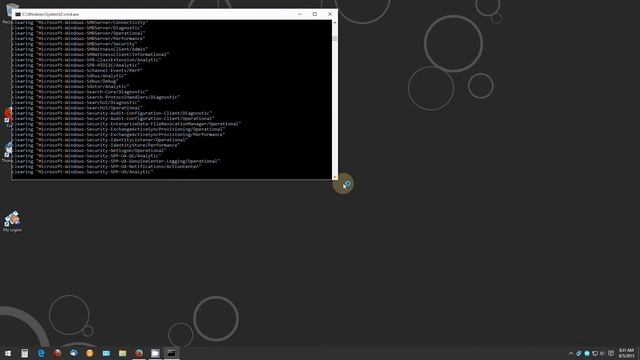This screenshot has height=360, width=640.
Task: Click the line ending SMBServer/Connectivity
Action: [80, 22]
